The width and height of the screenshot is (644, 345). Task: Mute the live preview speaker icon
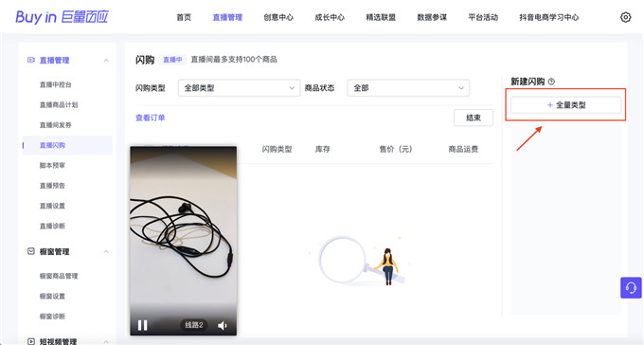[x=223, y=326]
